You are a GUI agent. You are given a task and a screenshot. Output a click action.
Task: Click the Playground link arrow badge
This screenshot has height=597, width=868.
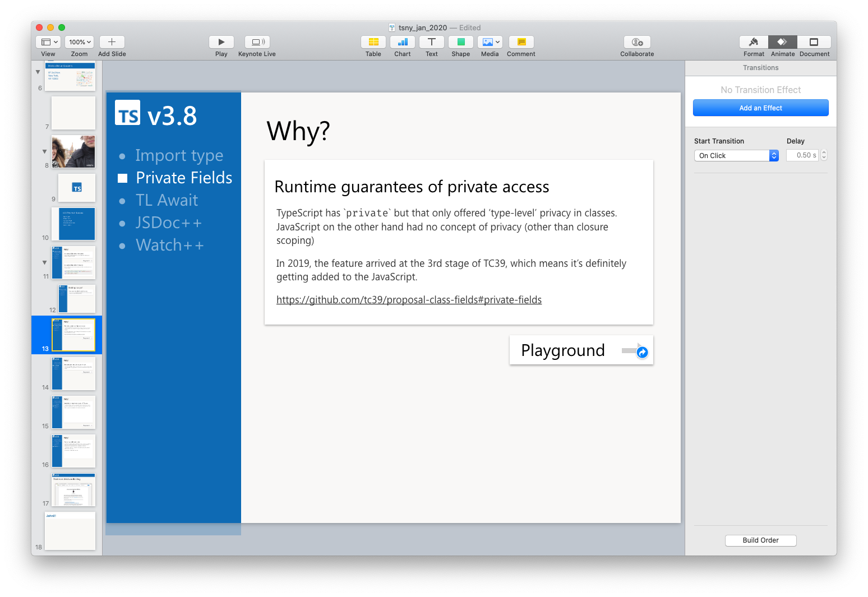tap(642, 352)
